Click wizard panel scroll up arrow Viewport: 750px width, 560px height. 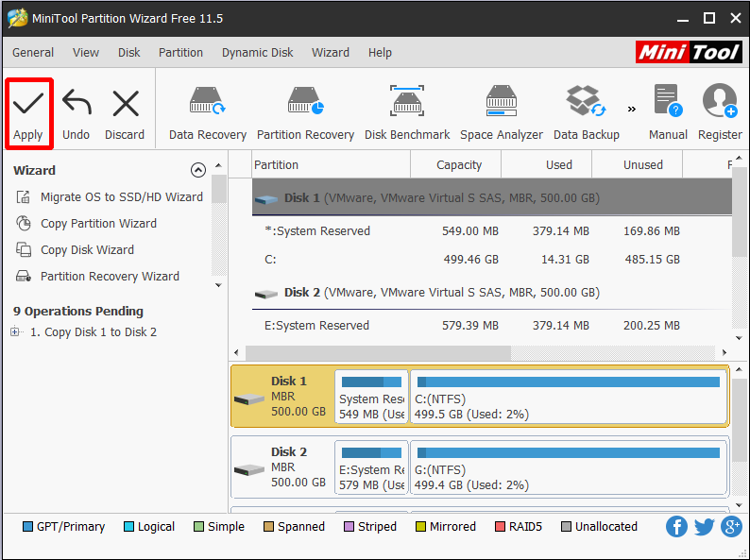218,165
